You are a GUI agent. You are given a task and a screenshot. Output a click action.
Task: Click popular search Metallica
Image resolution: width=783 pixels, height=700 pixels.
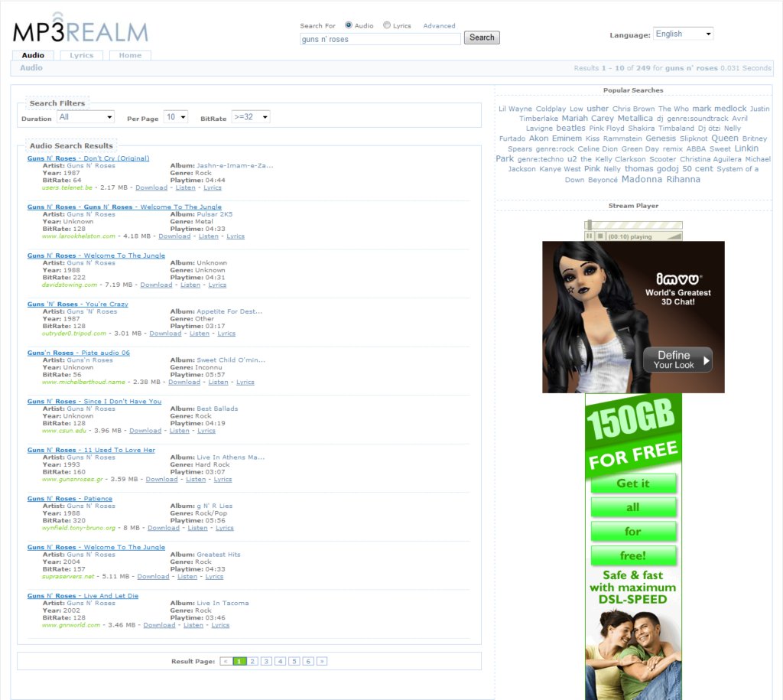click(x=635, y=119)
